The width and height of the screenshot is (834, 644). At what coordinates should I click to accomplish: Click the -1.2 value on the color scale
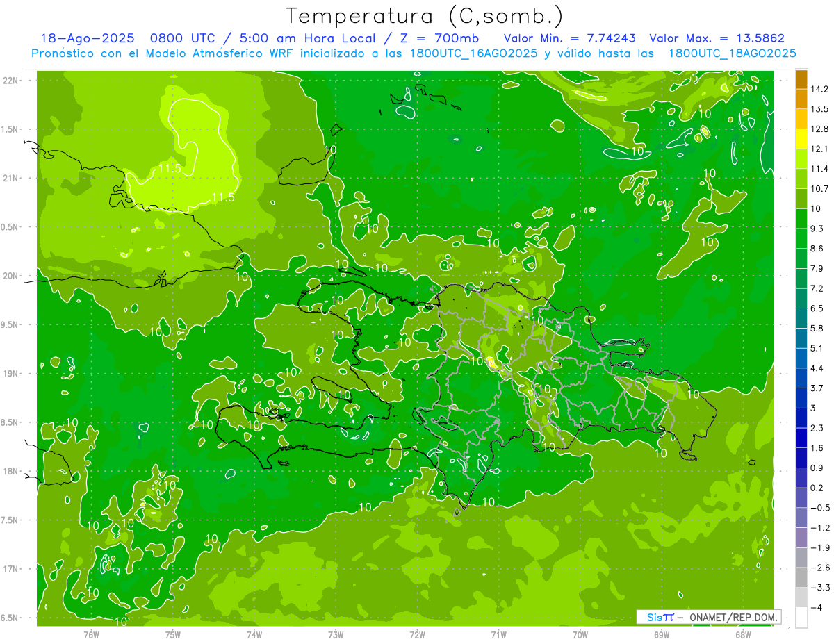[x=820, y=527]
